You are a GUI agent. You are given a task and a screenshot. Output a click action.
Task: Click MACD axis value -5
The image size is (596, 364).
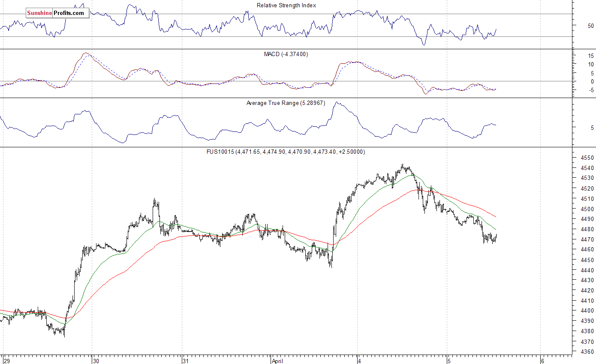coord(591,90)
